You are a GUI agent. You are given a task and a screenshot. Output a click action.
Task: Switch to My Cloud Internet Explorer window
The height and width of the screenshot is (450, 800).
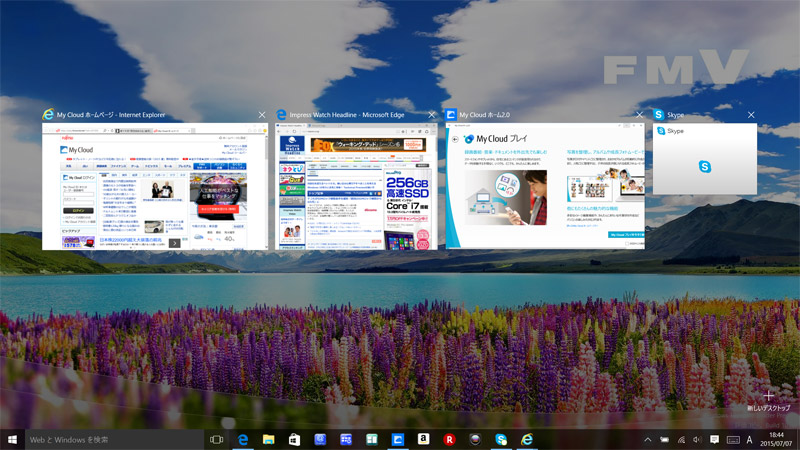161,187
